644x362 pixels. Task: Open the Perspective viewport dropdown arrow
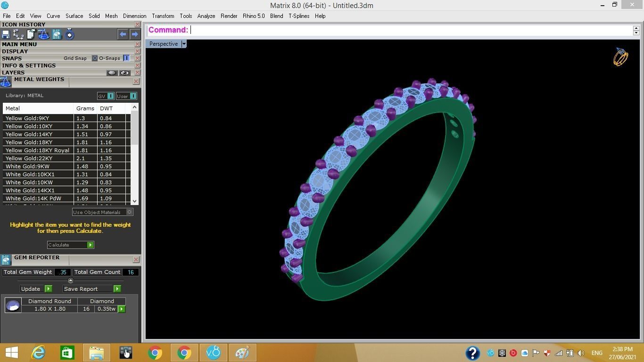click(184, 44)
